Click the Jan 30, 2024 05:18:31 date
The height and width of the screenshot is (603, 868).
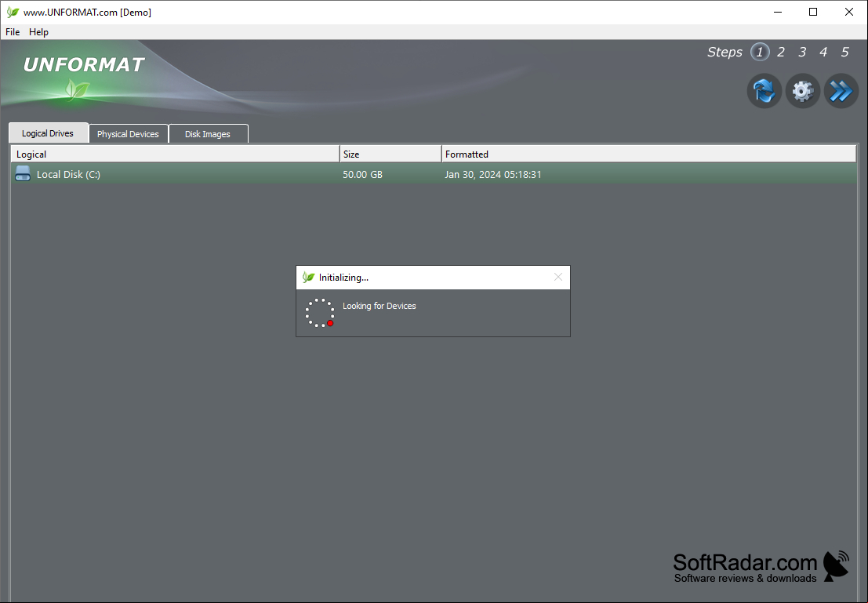click(493, 174)
